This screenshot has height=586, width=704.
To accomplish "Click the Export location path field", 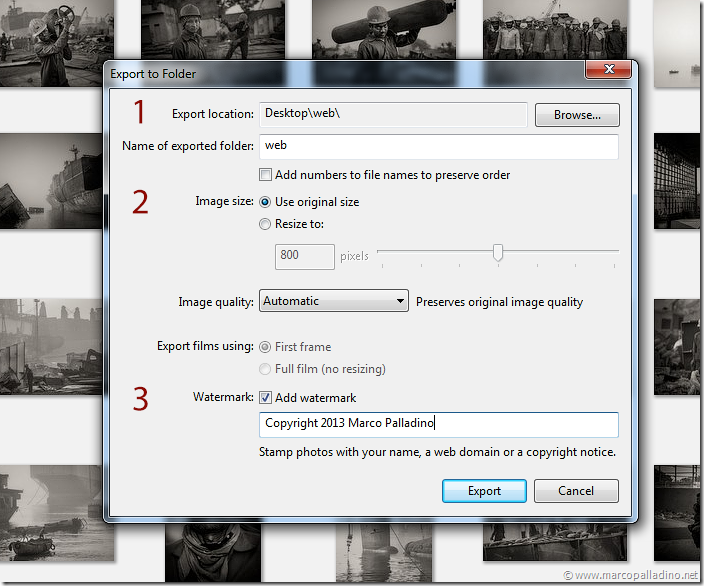I will click(393, 114).
